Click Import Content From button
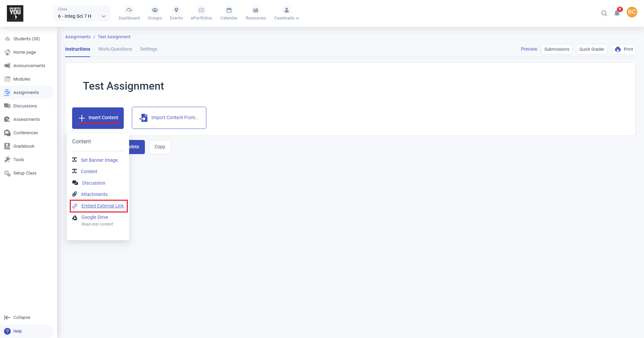This screenshot has width=644, height=338. pyautogui.click(x=169, y=118)
